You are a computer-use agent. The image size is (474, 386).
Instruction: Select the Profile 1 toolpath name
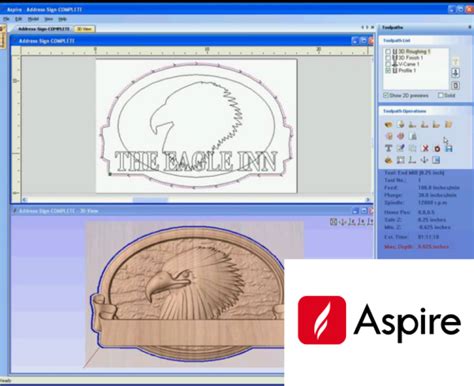(x=407, y=70)
